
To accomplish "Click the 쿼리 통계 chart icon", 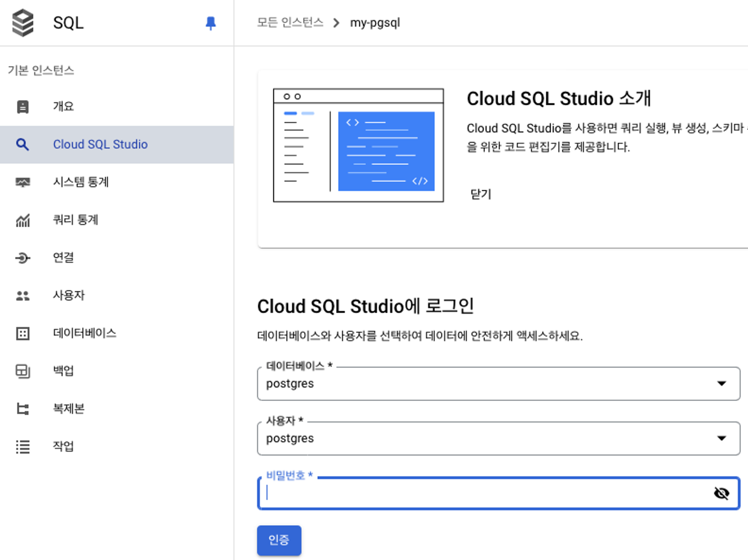I will pos(23,220).
